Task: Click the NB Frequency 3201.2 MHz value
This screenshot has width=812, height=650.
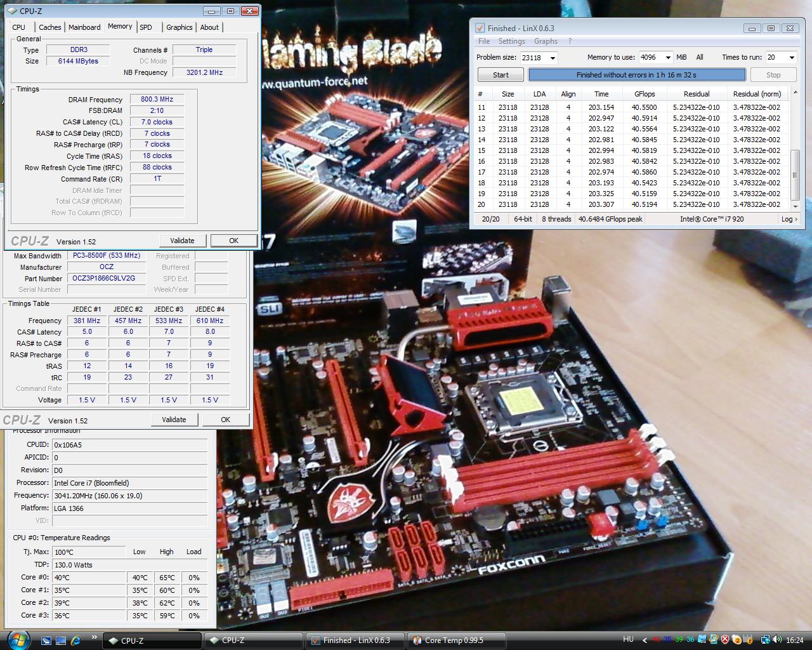Action: pos(204,72)
